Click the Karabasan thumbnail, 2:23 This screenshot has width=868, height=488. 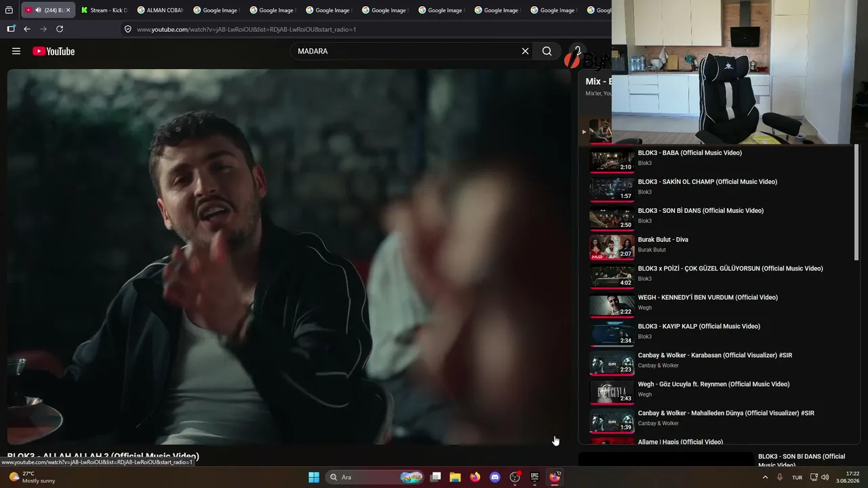pos(612,363)
